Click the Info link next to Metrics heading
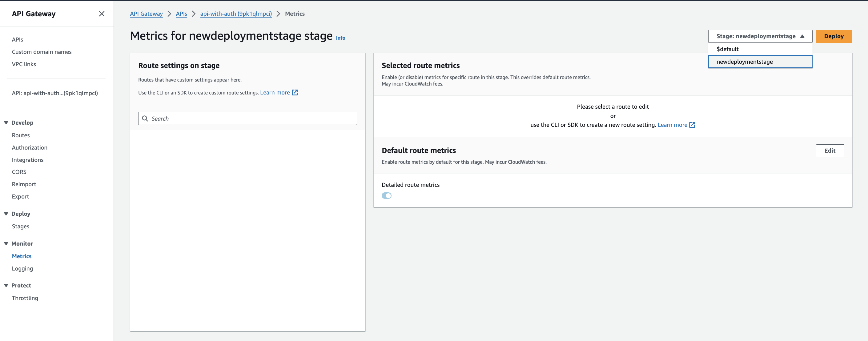The height and width of the screenshot is (341, 868). coord(342,38)
